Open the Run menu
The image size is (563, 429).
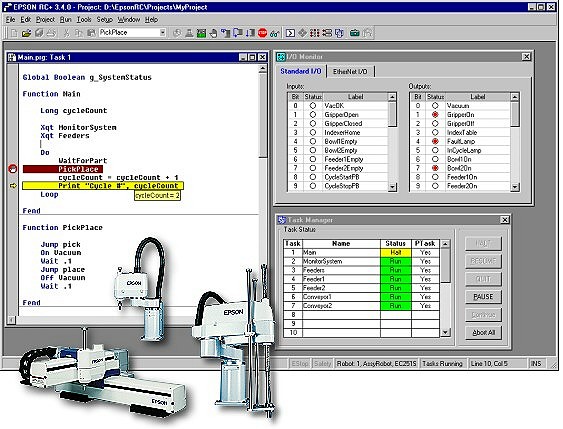coord(65,20)
